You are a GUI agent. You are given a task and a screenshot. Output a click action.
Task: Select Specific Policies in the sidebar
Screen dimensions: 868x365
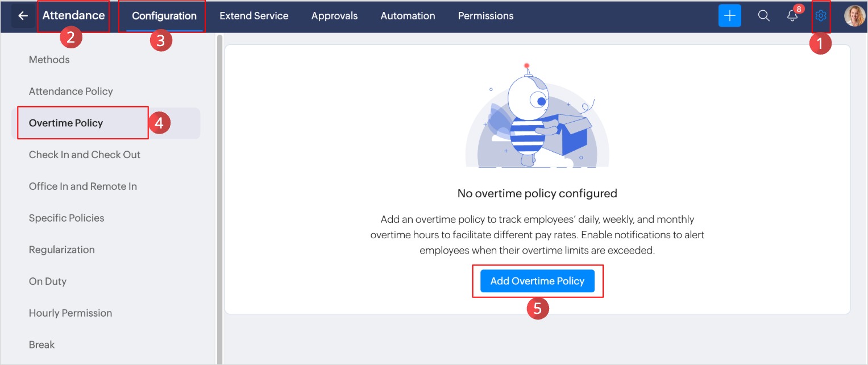point(67,218)
